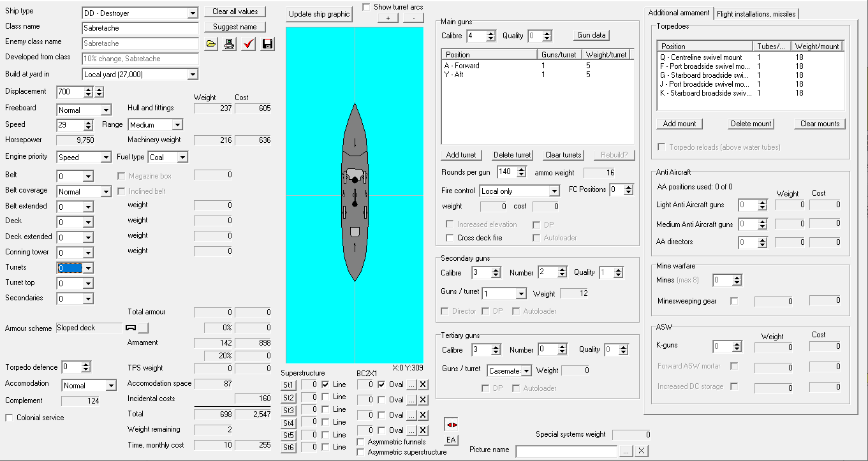This screenshot has width=868, height=461.
Task: Clear the picture name with X button
Action: point(642,451)
